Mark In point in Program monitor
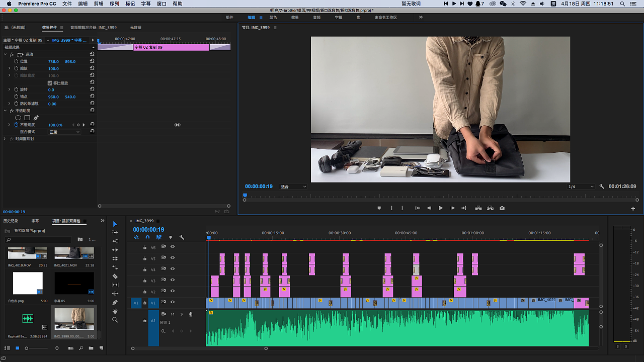 tap(391, 208)
